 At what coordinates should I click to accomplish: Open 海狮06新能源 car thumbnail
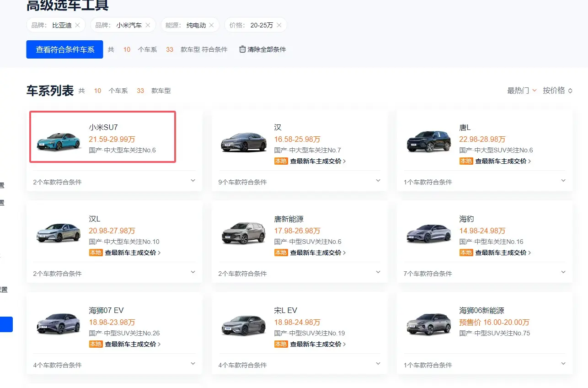pyautogui.click(x=428, y=324)
